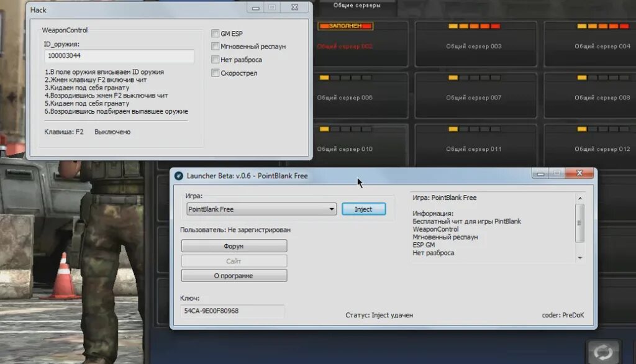Tick the Скорострел checkbox
The width and height of the screenshot is (636, 364).
(x=216, y=73)
